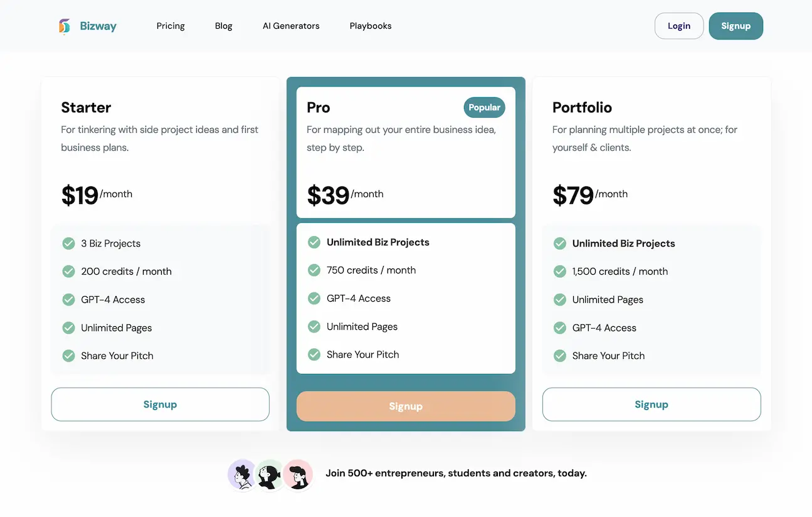Click Signup under the Portfolio plan
812x517 pixels.
(651, 404)
